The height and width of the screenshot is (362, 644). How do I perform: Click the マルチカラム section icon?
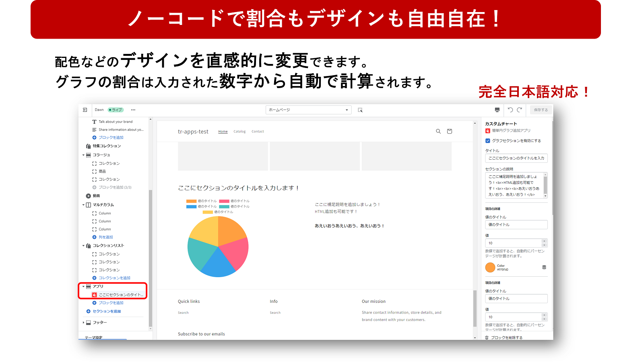tap(88, 205)
